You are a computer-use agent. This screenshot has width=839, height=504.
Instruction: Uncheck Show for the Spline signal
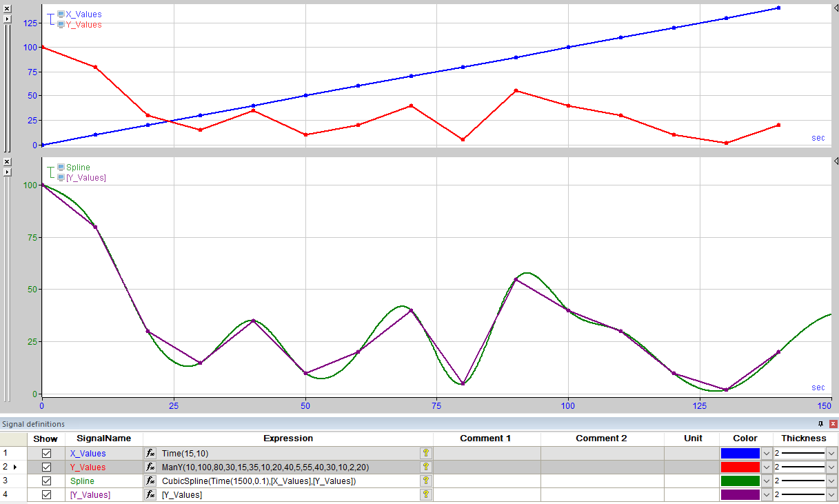[x=47, y=481]
